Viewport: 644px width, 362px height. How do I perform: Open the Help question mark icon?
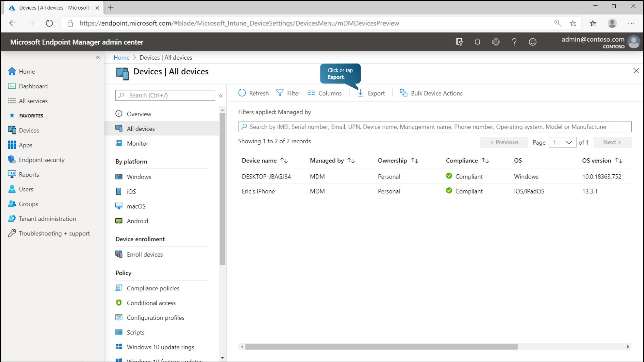click(x=514, y=42)
